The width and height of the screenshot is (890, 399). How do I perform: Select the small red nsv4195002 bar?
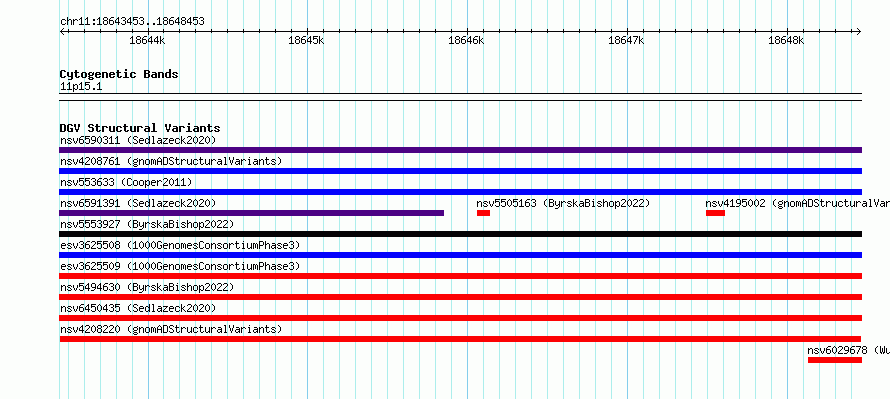click(715, 213)
